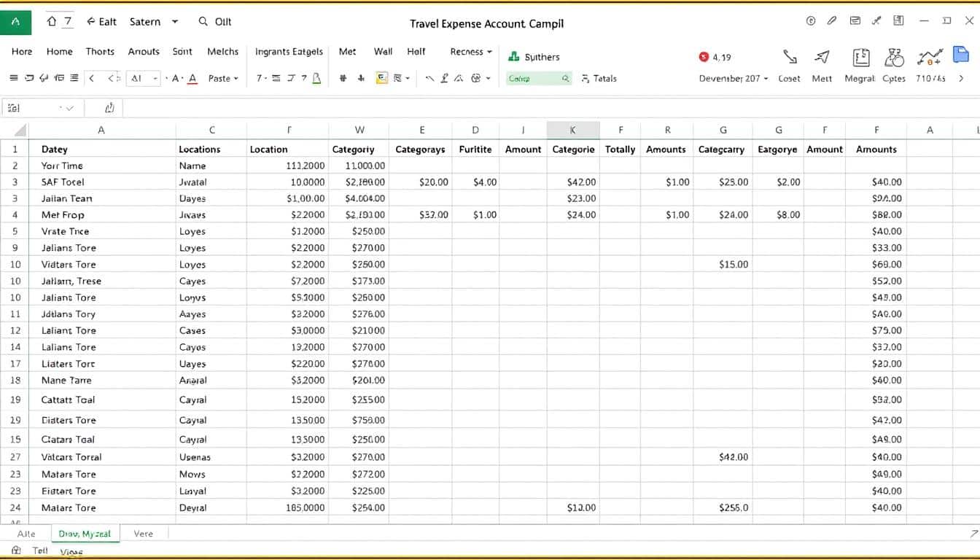This screenshot has width=980, height=560.
Task: Select cell containing Jaltam, Trese
Action: [x=101, y=281]
